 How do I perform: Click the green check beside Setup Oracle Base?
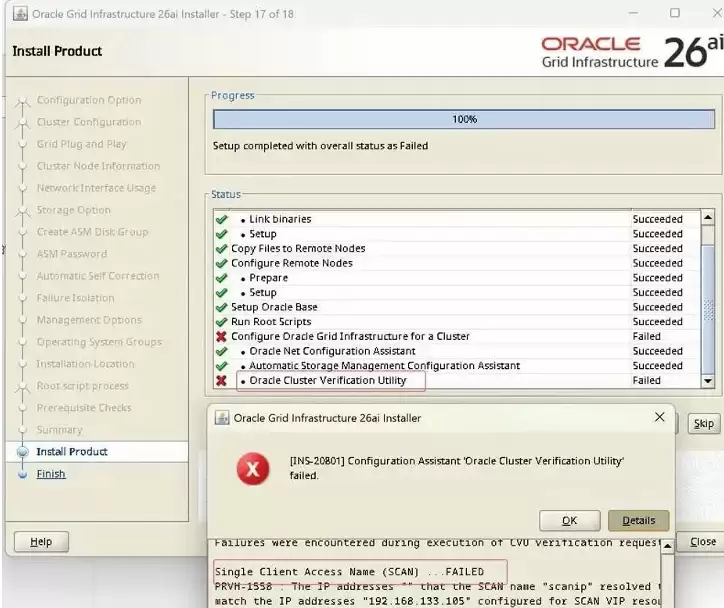coord(222,307)
